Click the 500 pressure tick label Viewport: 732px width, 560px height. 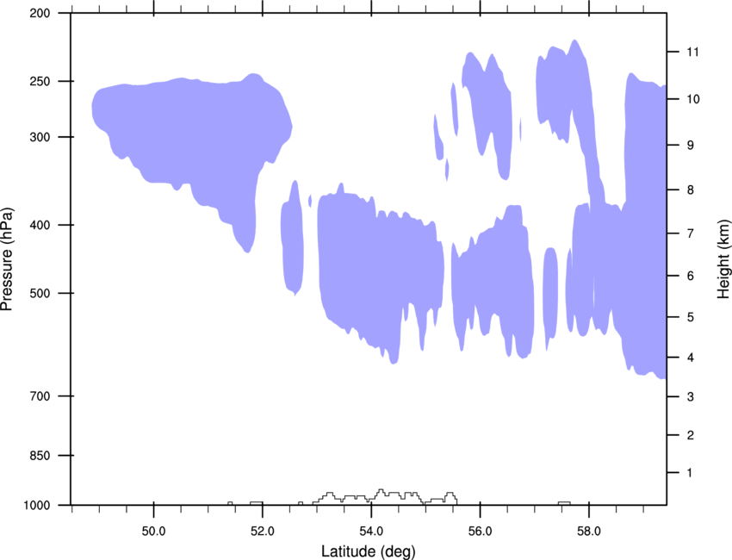(x=40, y=293)
